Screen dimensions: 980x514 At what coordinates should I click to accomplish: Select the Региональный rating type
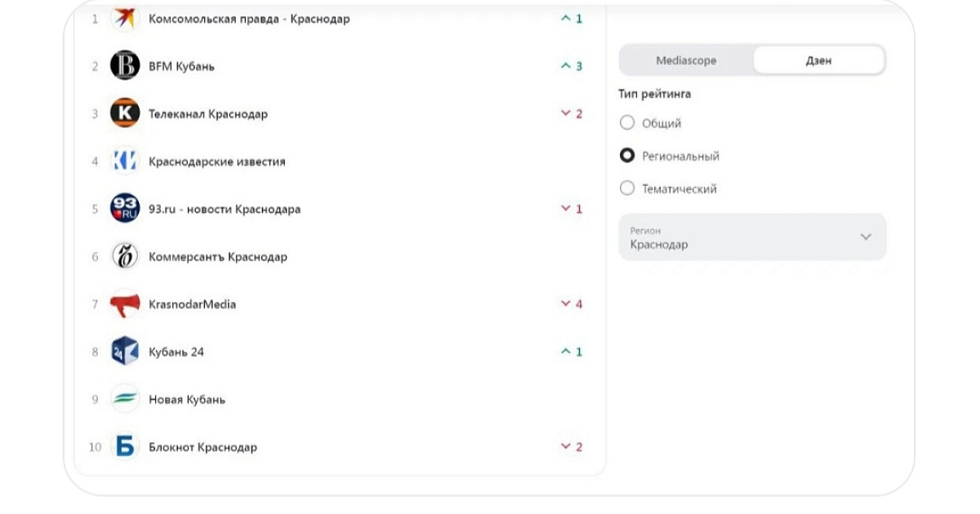coord(627,156)
